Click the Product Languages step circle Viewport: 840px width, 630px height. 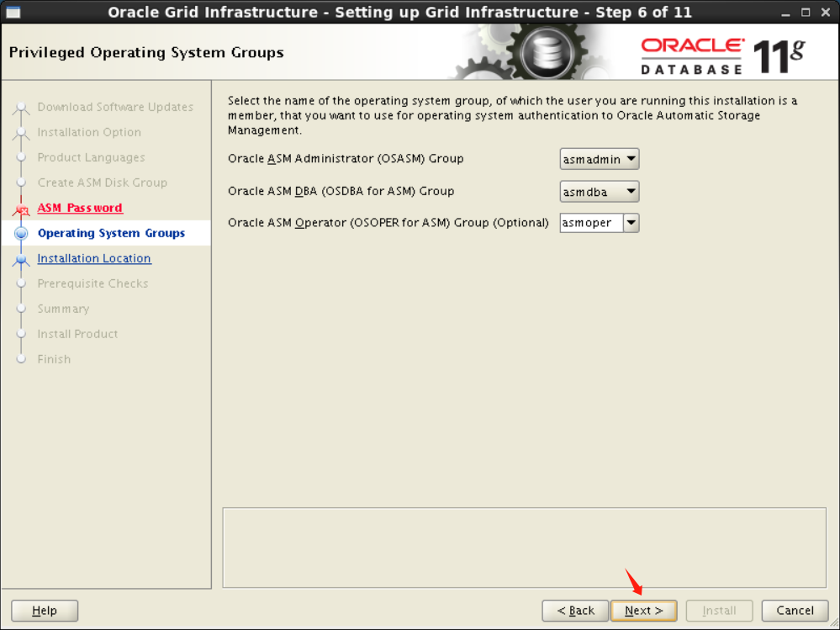point(22,157)
